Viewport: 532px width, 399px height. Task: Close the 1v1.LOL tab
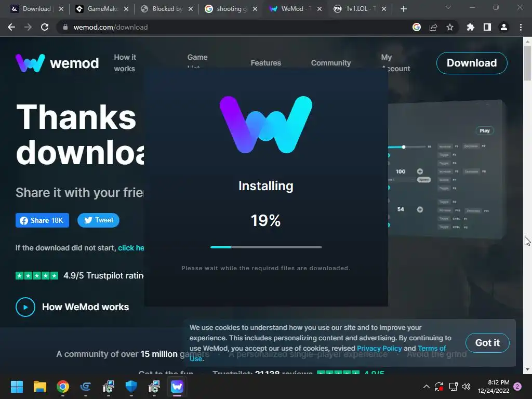[384, 9]
